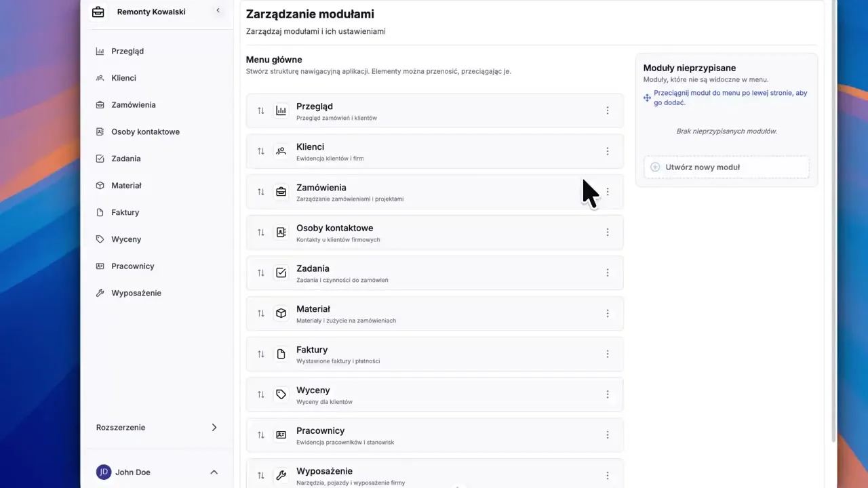Click the document icon in the Faktury module row

[x=281, y=354]
